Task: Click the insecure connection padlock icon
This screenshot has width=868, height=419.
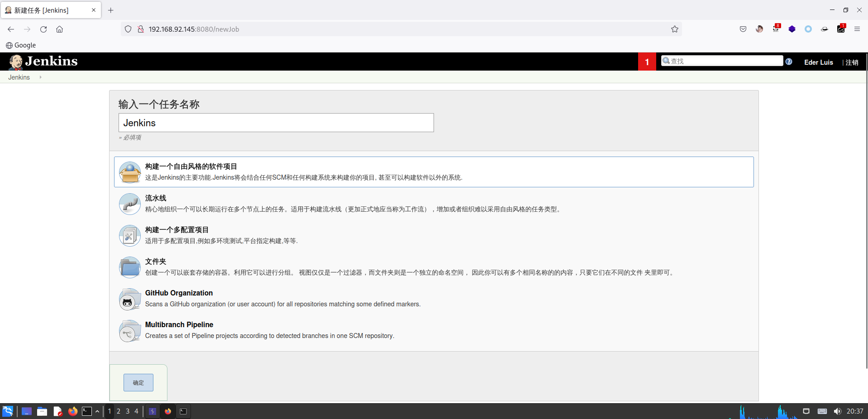Action: click(141, 29)
